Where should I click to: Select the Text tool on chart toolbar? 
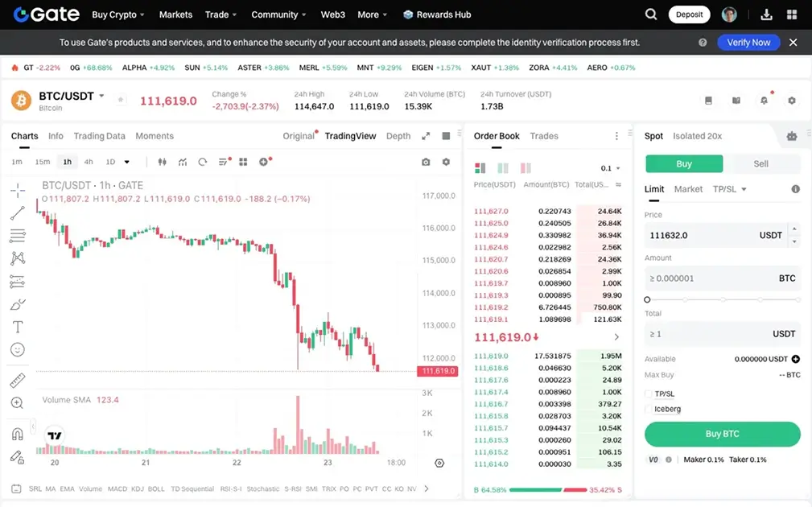point(18,327)
